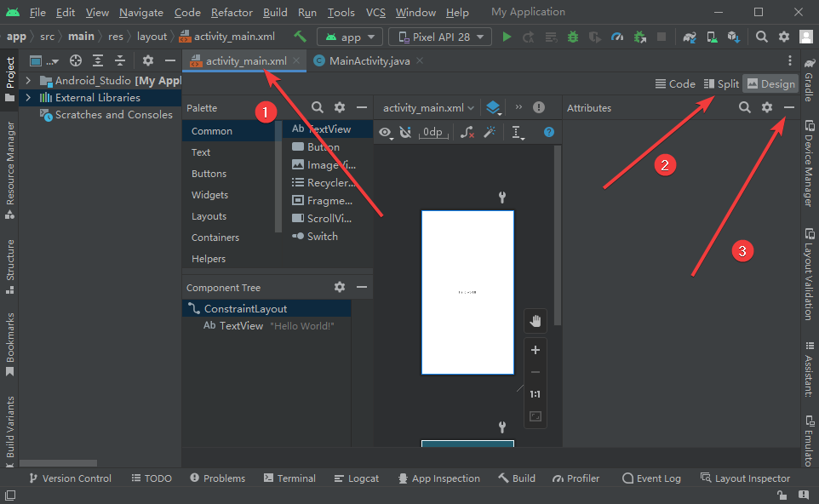Open the default margins 0dp dropdown
The image size is (819, 504).
point(433,132)
